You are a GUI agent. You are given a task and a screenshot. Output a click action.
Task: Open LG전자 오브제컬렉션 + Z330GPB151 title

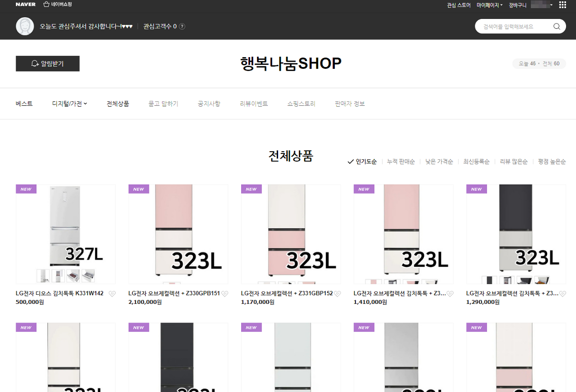point(174,293)
